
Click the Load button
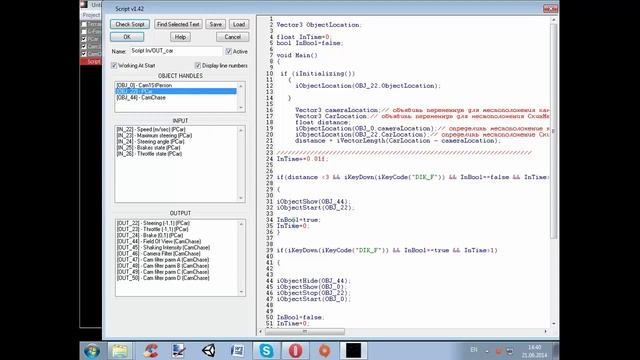coord(239,24)
